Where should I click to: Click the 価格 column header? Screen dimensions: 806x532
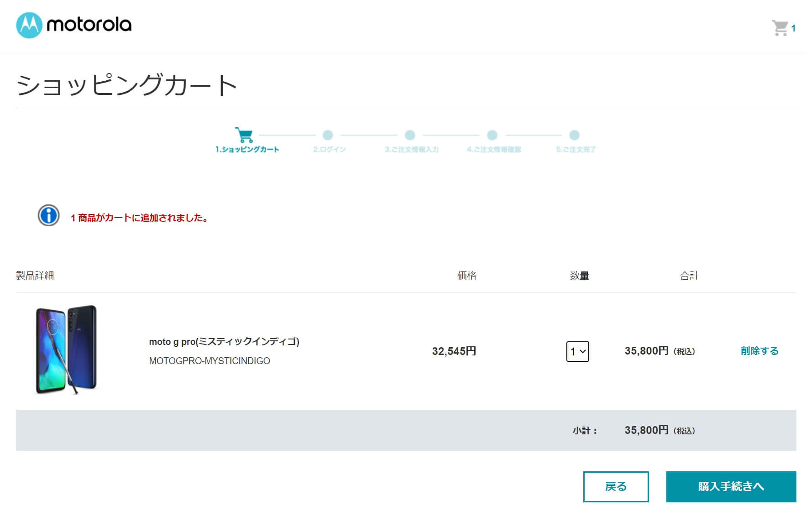(467, 275)
